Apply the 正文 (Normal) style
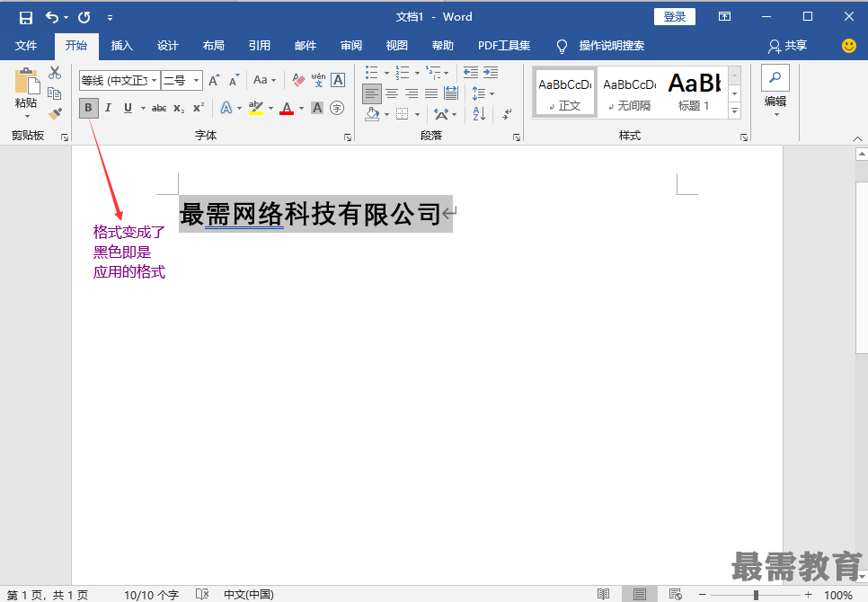This screenshot has width=868, height=602. (x=564, y=92)
